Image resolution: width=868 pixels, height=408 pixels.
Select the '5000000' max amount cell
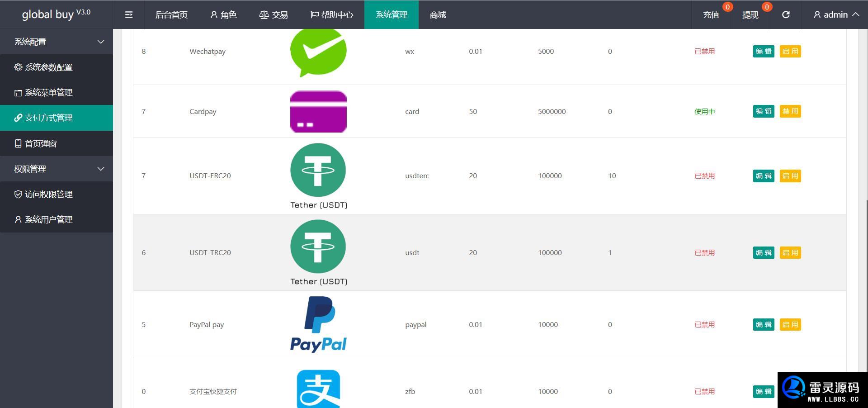[x=552, y=111]
